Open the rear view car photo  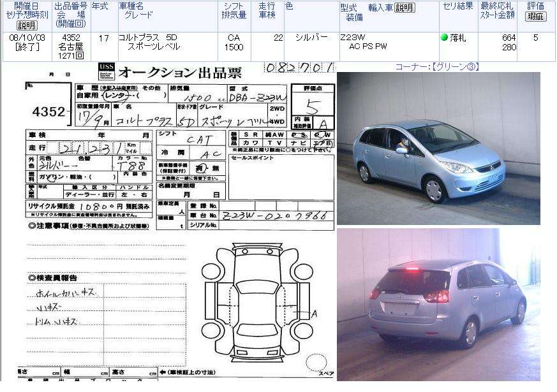pyautogui.click(x=438, y=303)
